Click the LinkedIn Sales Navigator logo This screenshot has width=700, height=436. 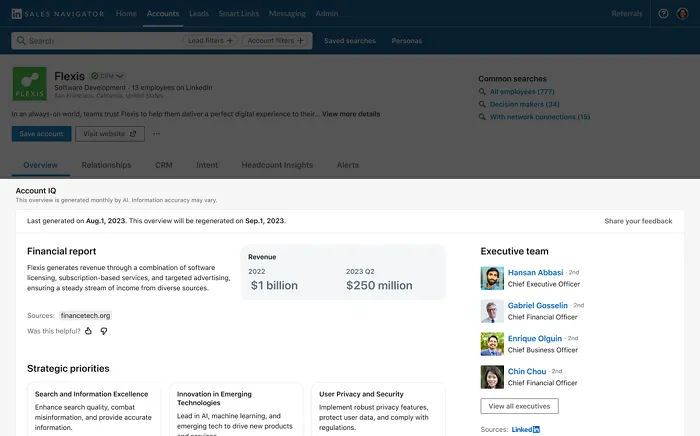[x=58, y=14]
